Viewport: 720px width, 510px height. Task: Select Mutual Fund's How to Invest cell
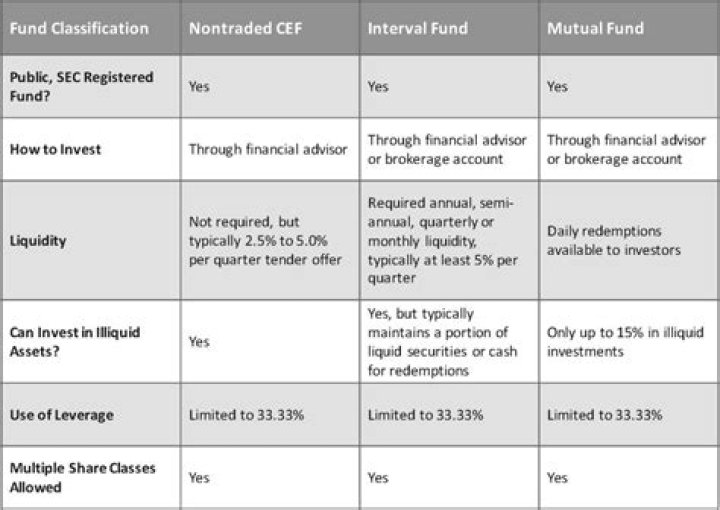point(626,149)
